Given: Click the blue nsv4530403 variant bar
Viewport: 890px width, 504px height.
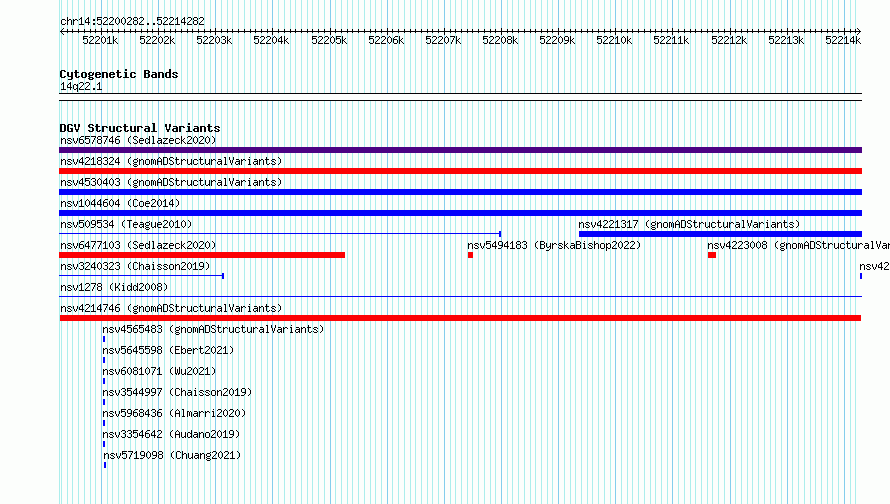Looking at the screenshot, I should click(460, 192).
